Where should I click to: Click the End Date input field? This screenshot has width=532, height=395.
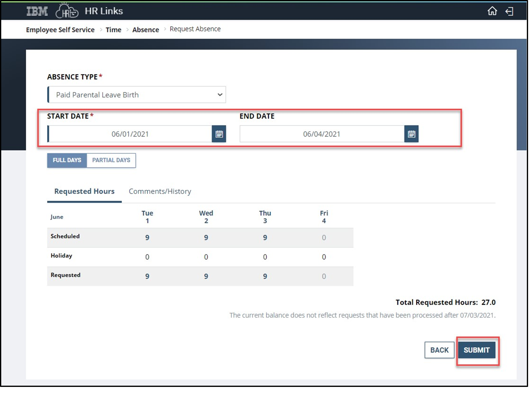click(x=322, y=134)
